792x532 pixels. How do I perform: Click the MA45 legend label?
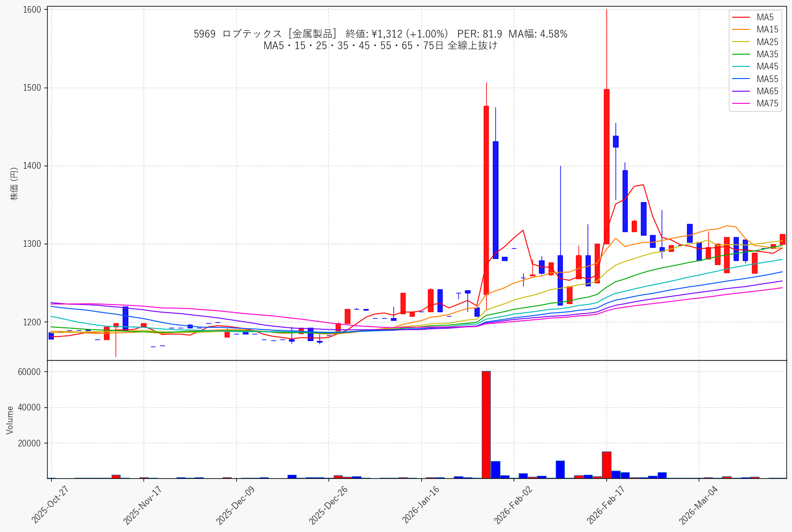click(x=767, y=66)
